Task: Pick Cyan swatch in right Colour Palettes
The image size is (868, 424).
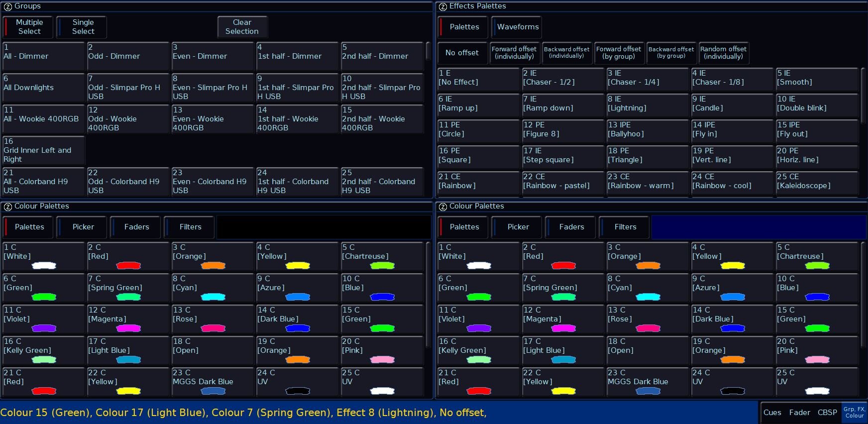Action: tap(648, 288)
